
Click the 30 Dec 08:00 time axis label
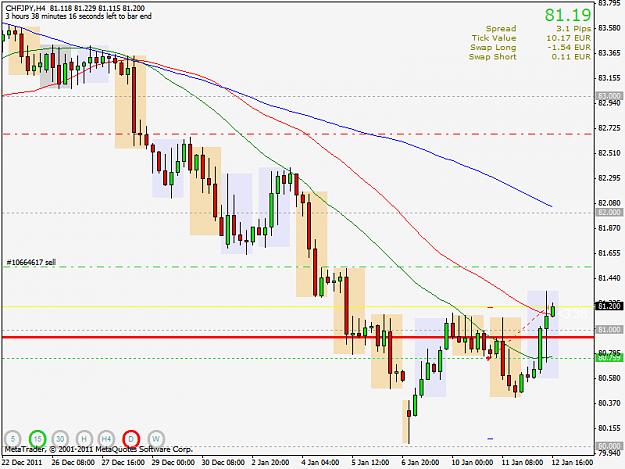coord(223,463)
